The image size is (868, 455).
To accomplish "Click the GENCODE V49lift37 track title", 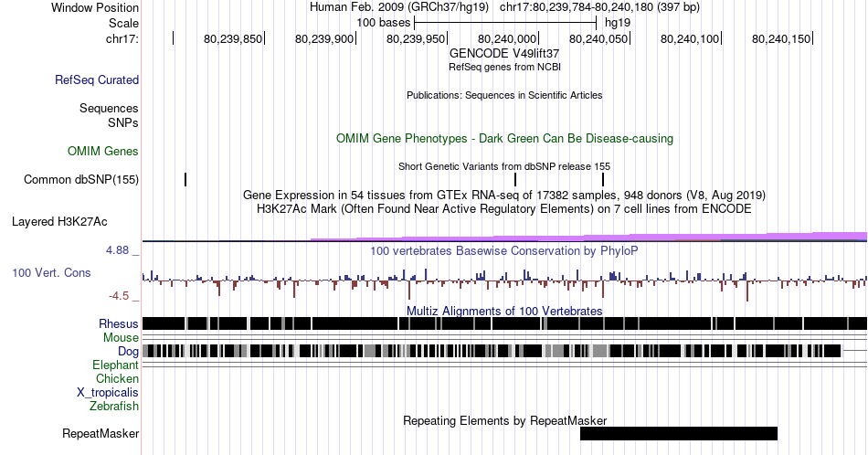I will (504, 54).
